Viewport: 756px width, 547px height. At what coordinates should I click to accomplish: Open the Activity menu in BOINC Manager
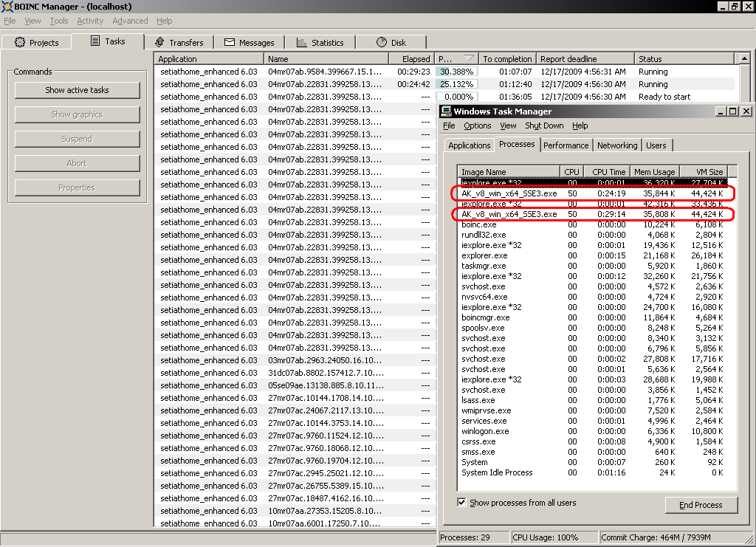tap(90, 21)
